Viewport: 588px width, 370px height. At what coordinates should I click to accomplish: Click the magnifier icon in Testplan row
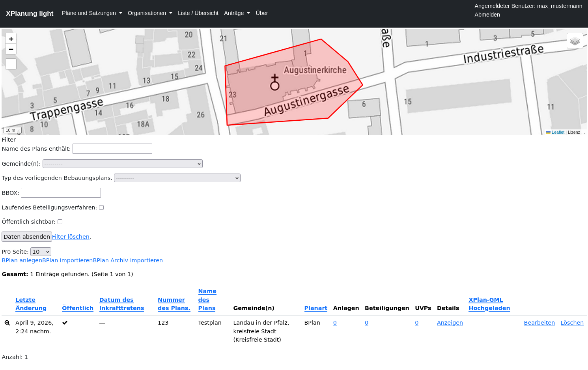[x=7, y=323]
